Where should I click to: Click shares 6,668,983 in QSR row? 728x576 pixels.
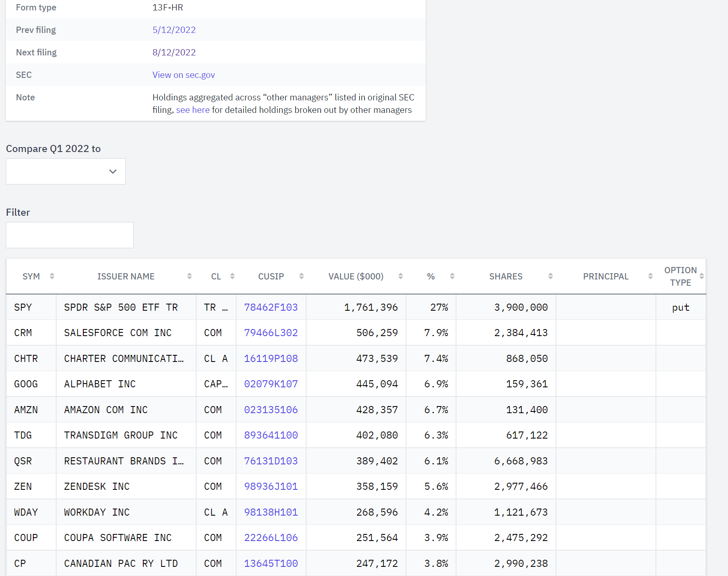click(521, 461)
